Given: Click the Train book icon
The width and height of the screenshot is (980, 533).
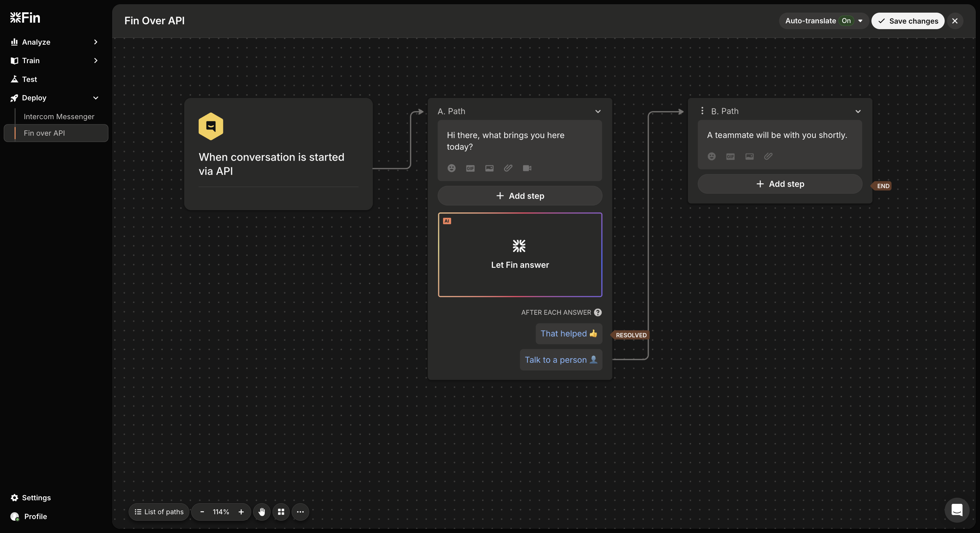Looking at the screenshot, I should pyautogui.click(x=15, y=61).
